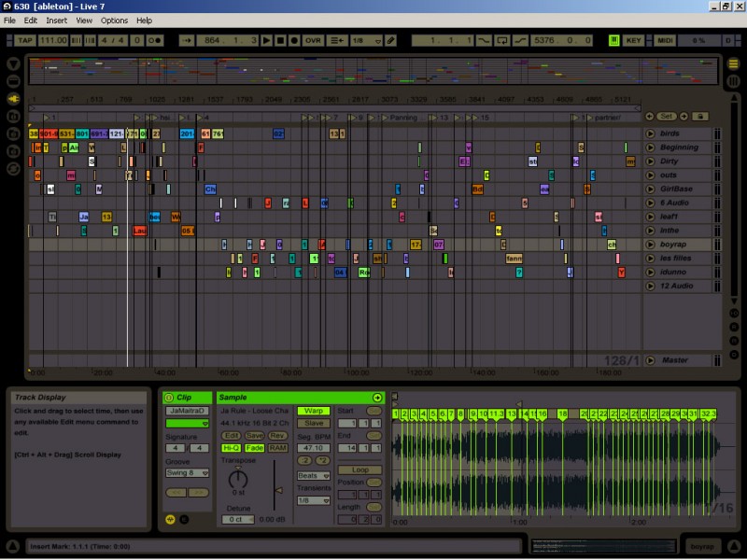The image size is (747, 560).
Task: Open the Options menu
Action: [x=114, y=20]
